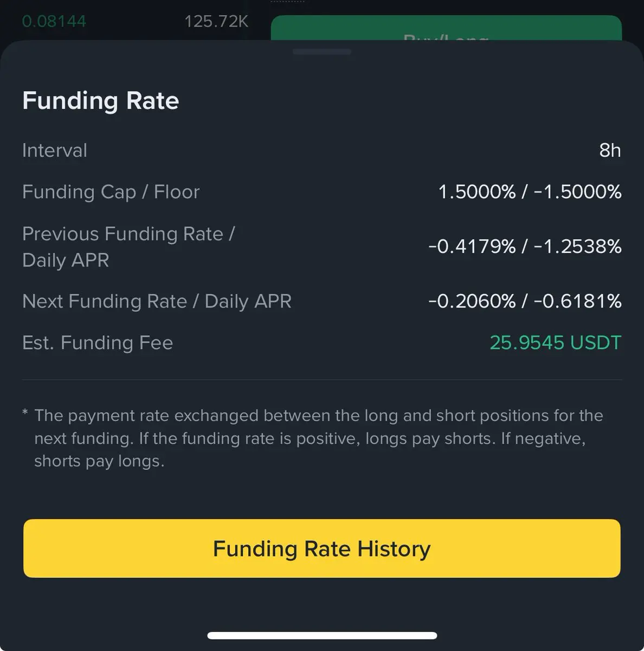644x651 pixels.
Task: Tap the divider line below Est. Funding Fee
Action: click(321, 380)
